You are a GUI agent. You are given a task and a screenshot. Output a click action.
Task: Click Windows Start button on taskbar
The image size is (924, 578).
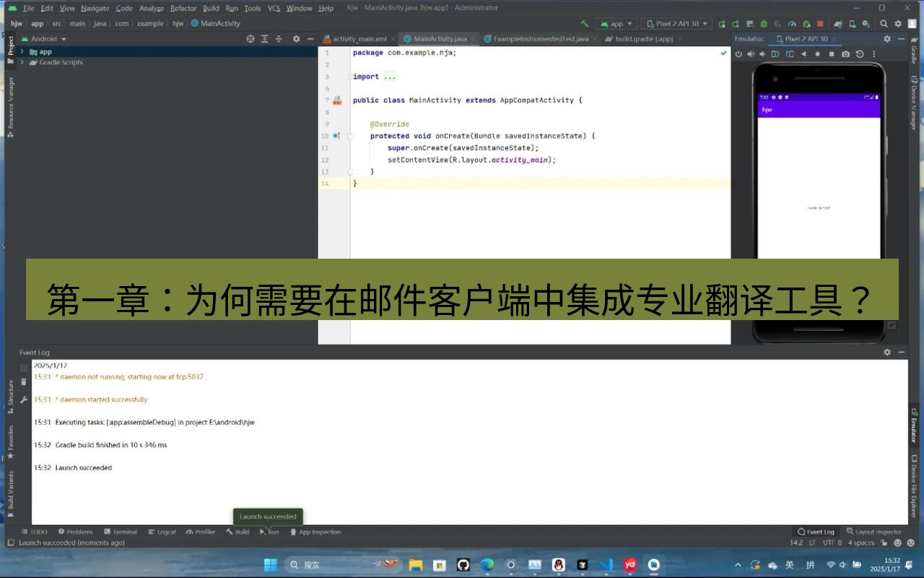pos(270,564)
